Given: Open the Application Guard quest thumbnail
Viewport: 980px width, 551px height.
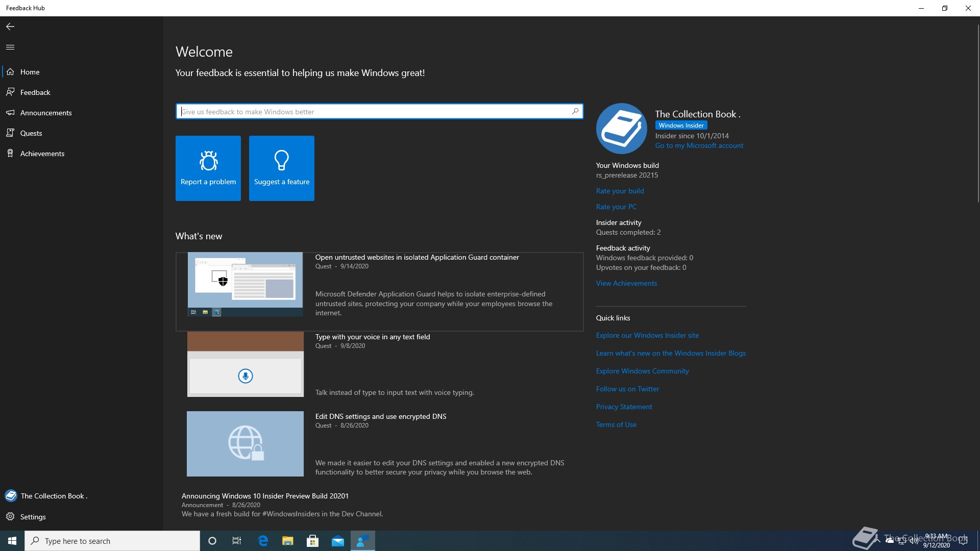Looking at the screenshot, I should pyautogui.click(x=245, y=284).
